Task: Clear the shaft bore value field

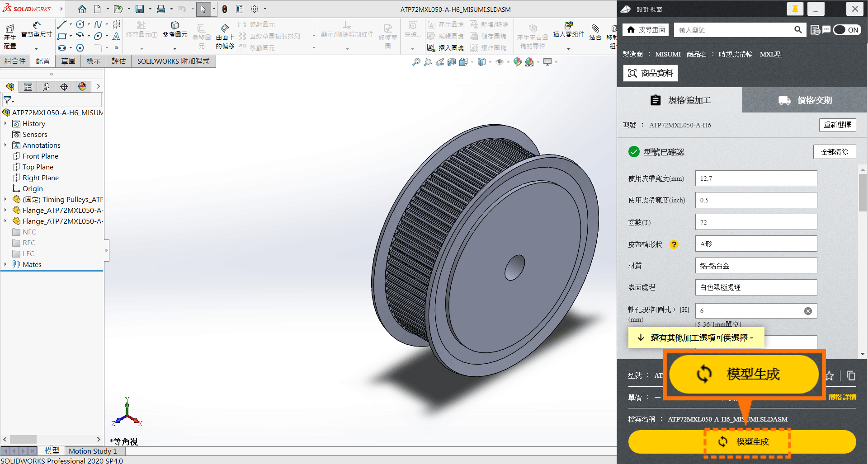Action: [x=808, y=311]
